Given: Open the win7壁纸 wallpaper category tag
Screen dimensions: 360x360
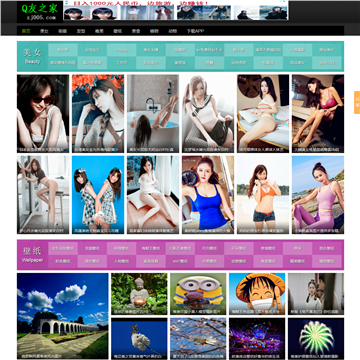Looking at the screenshot, I should click(180, 261).
